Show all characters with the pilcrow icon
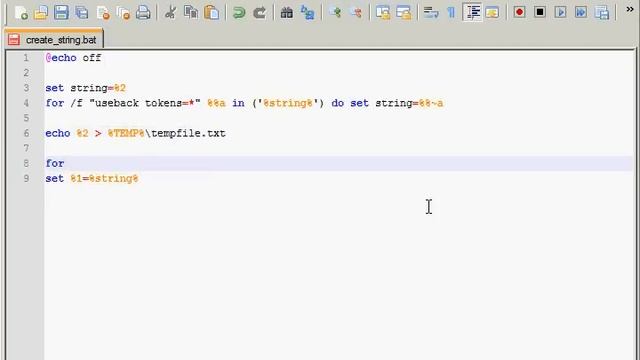This screenshot has height=360, width=640. (x=451, y=13)
